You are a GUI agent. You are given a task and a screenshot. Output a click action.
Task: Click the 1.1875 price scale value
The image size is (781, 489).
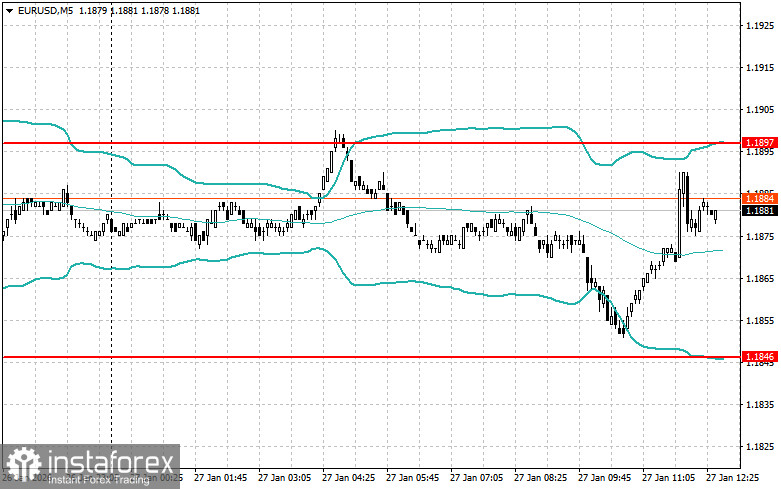coord(760,236)
